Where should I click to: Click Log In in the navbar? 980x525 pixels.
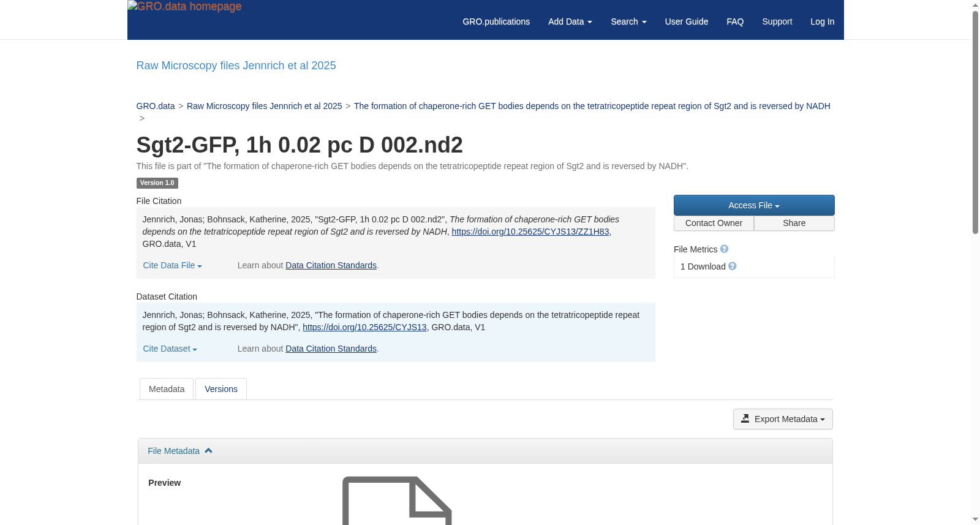coord(822,21)
